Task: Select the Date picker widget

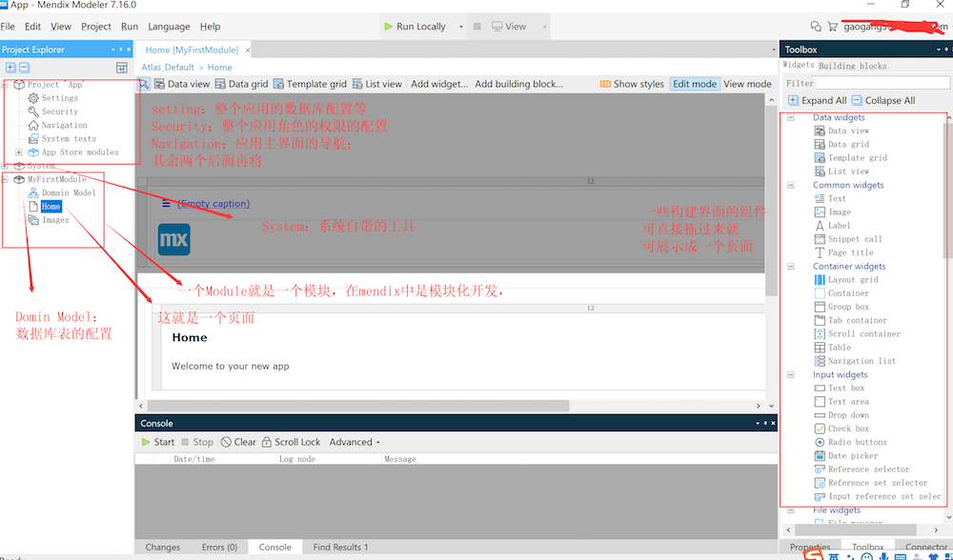Action: pyautogui.click(x=845, y=455)
